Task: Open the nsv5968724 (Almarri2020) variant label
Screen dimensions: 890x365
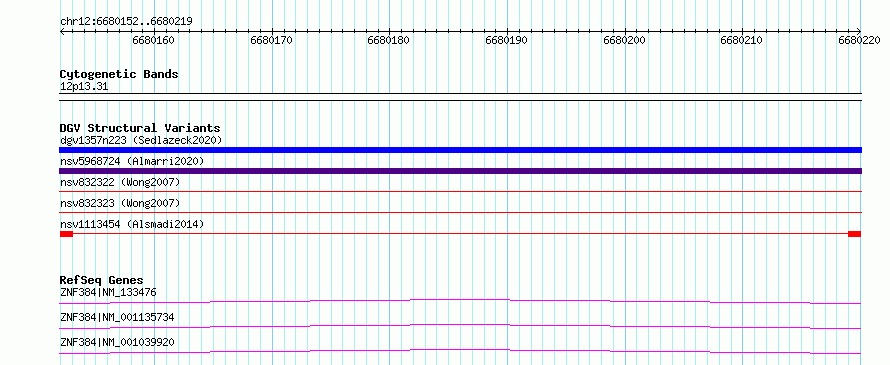Action: (132, 161)
